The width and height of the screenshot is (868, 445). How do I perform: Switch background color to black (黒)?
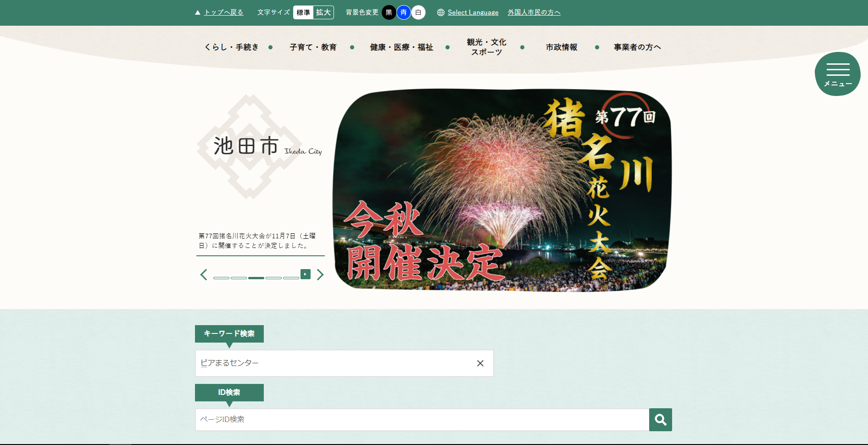pyautogui.click(x=389, y=12)
